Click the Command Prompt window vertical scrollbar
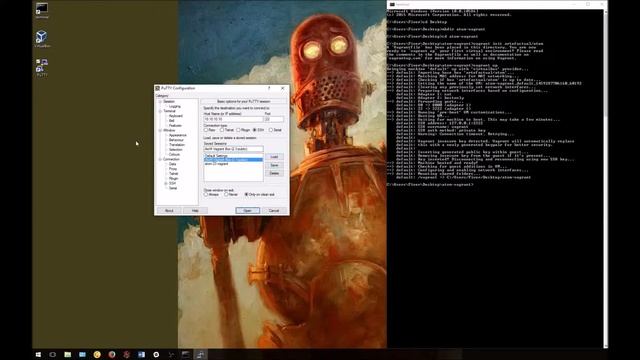This screenshot has height=360, width=640. [x=605, y=178]
